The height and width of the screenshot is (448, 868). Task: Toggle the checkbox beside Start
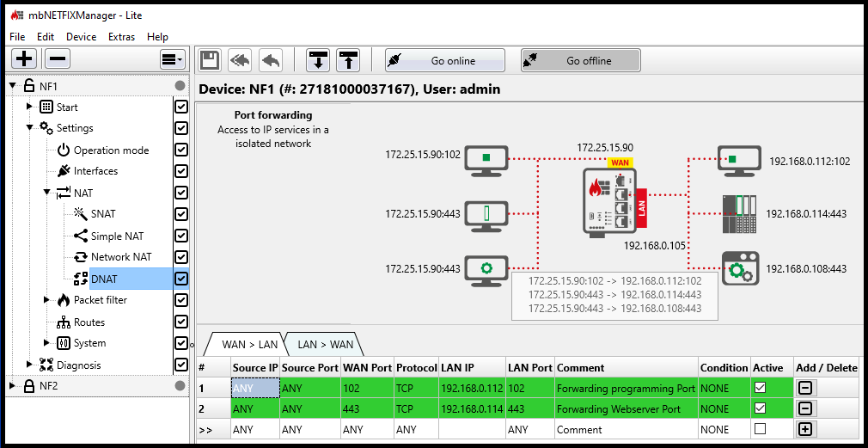pyautogui.click(x=181, y=107)
